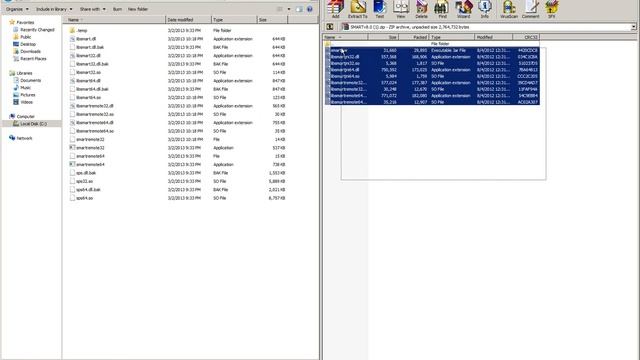Click the parent folder row in WinRAR list
Screen dimensions: 640x360
[x=432, y=44]
